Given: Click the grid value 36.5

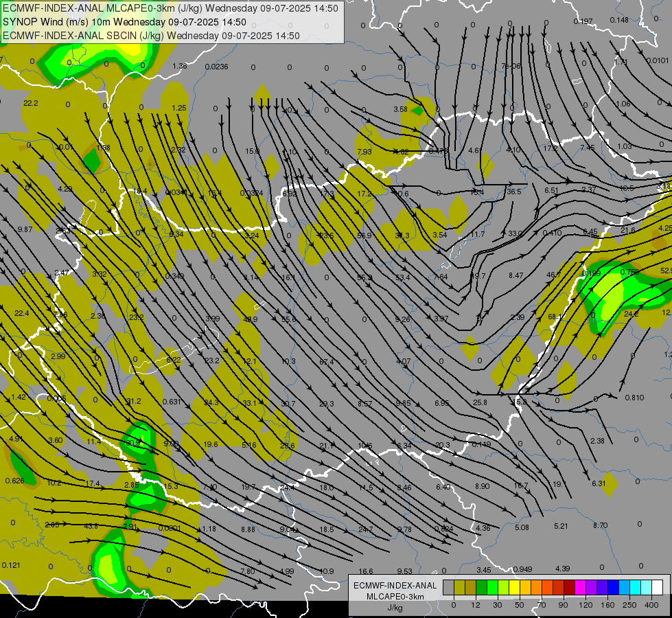Looking at the screenshot, I should click(514, 192).
